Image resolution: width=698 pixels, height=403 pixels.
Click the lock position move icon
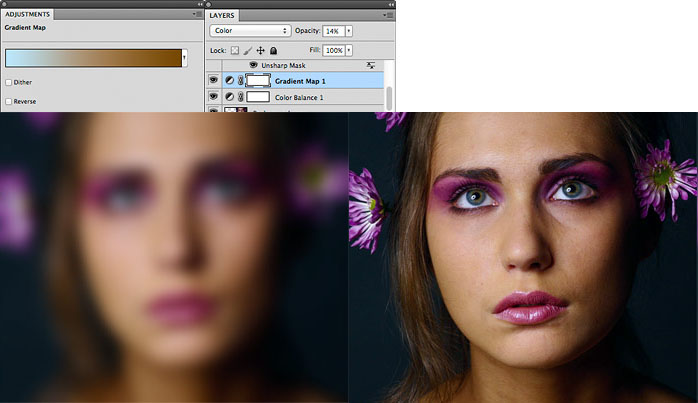260,50
